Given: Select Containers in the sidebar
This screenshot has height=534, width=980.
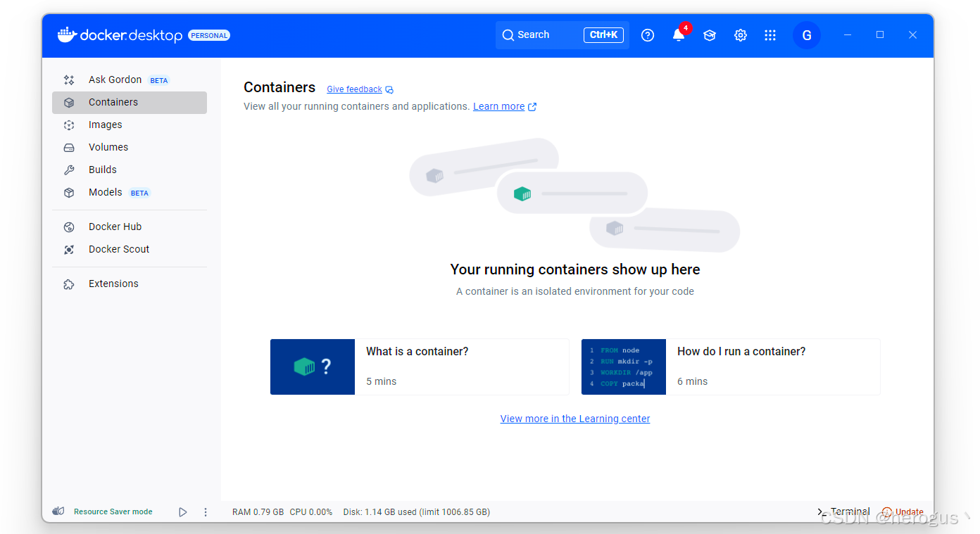Looking at the screenshot, I should [130, 102].
